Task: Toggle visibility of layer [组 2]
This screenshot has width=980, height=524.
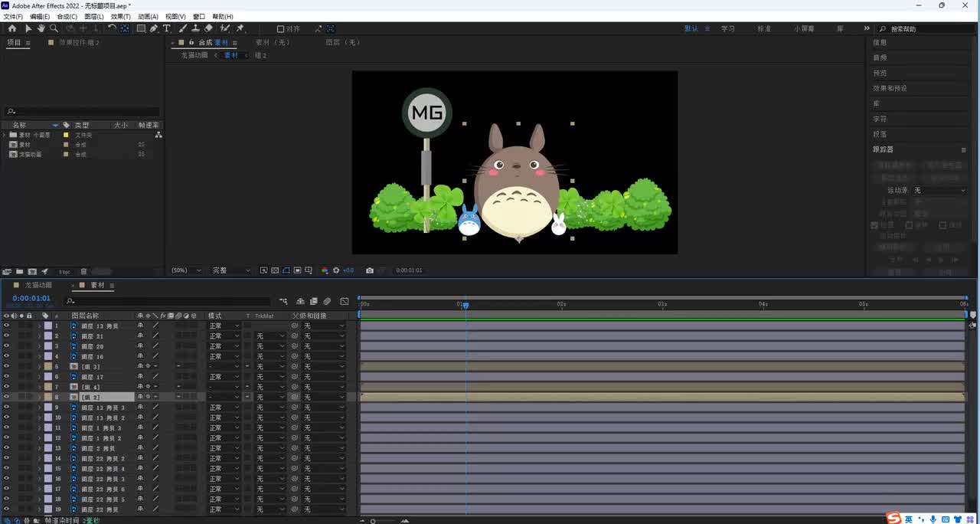Action: [x=6, y=397]
